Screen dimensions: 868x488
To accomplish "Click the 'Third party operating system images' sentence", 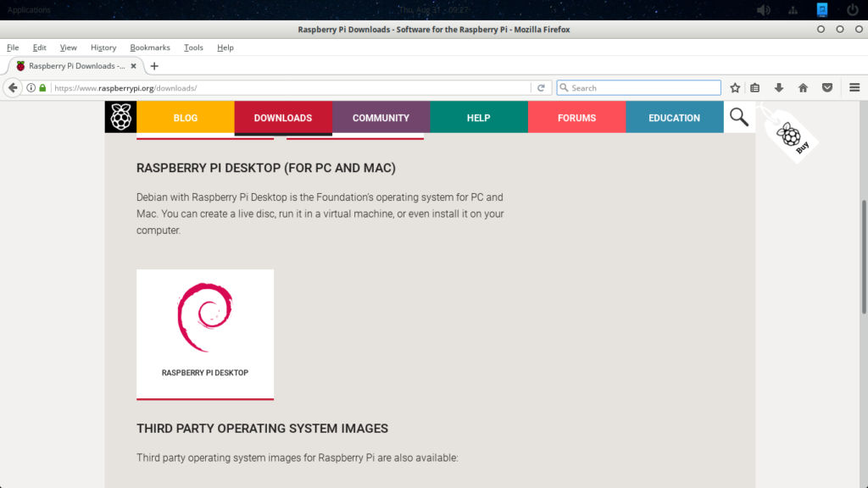I will [x=298, y=457].
